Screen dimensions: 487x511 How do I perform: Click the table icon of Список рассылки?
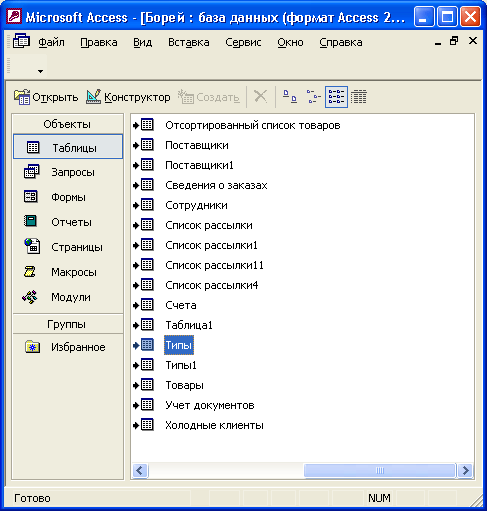(147, 225)
